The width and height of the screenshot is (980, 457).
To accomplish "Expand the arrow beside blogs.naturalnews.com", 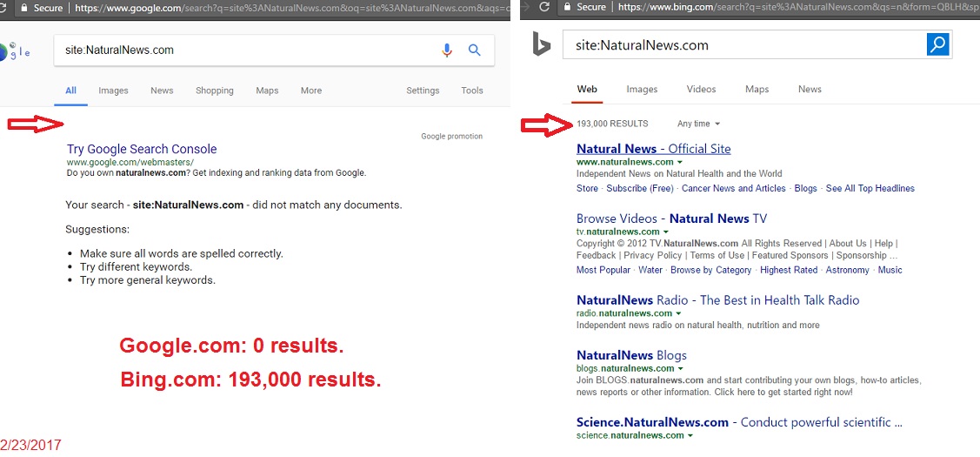I will tap(680, 369).
